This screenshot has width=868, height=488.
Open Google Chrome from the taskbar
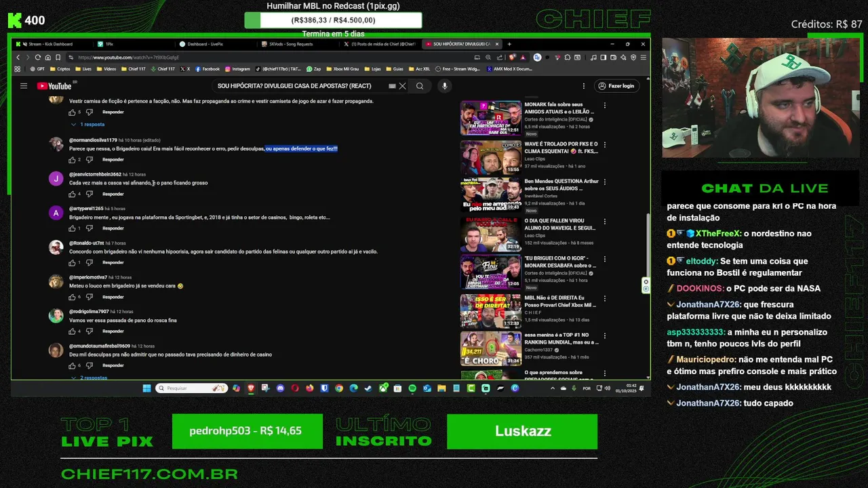pyautogui.click(x=339, y=388)
